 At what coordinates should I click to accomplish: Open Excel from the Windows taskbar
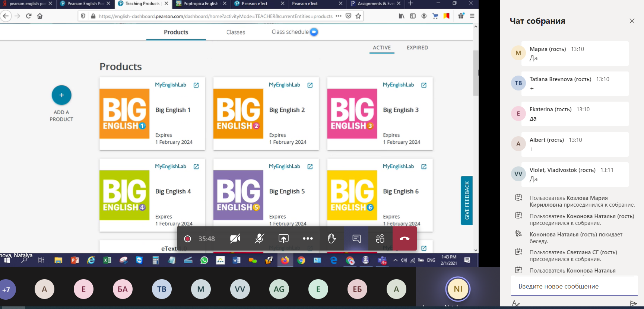click(x=107, y=260)
